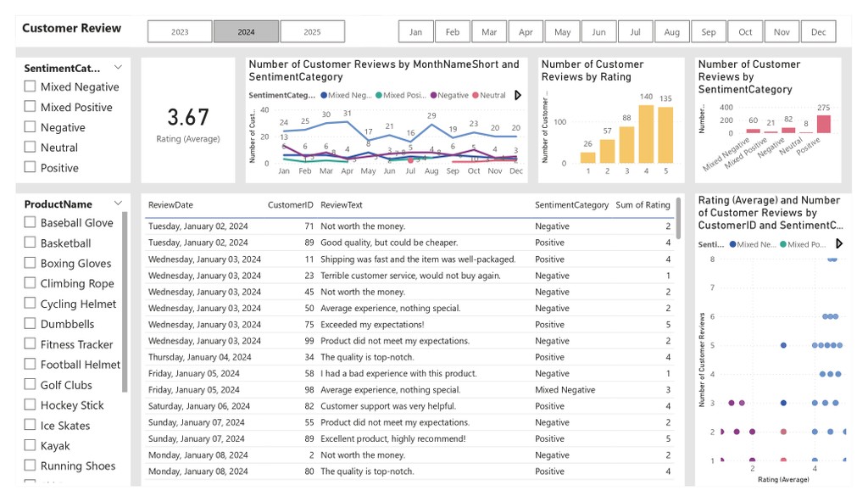
Task: Click the Neutral legend dot in line chart
Action: [476, 95]
